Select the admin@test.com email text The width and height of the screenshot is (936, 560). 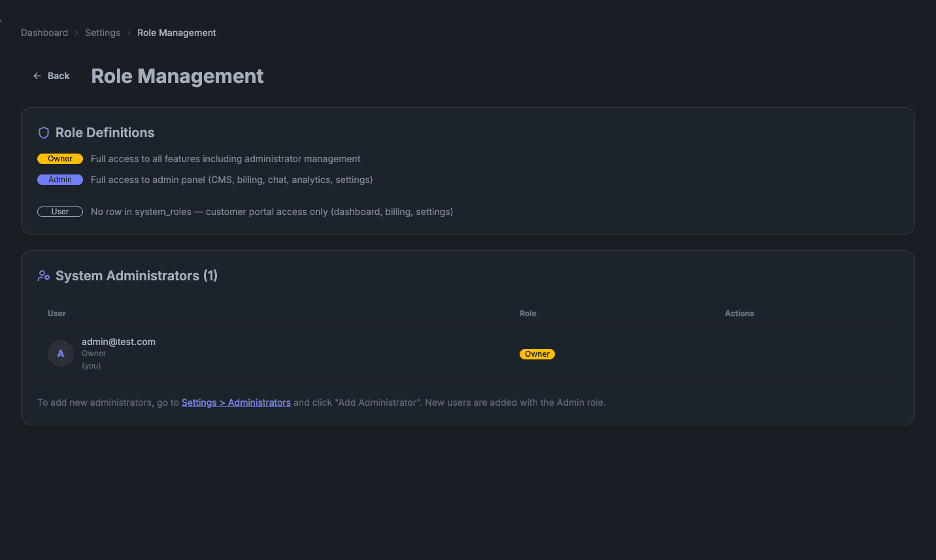[x=118, y=341]
